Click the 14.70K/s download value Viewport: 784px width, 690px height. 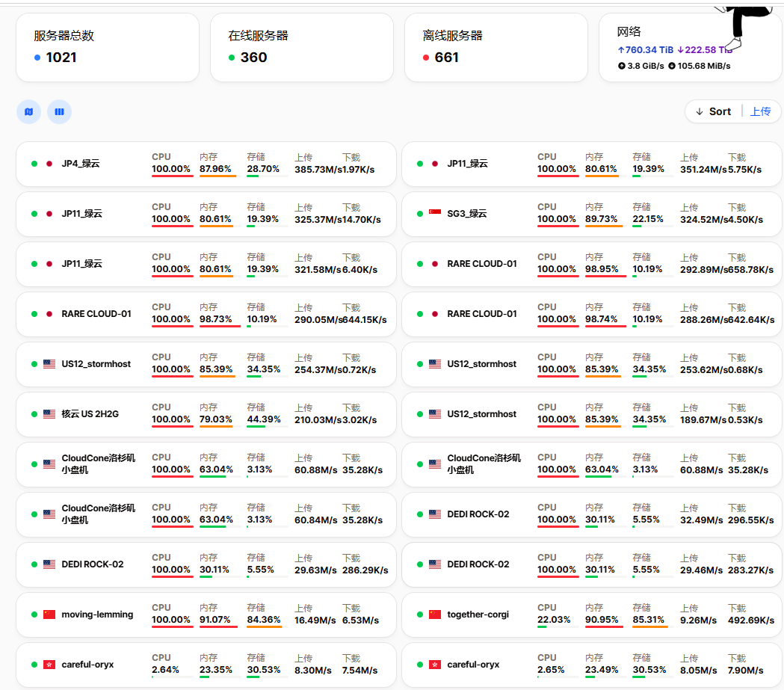point(360,220)
